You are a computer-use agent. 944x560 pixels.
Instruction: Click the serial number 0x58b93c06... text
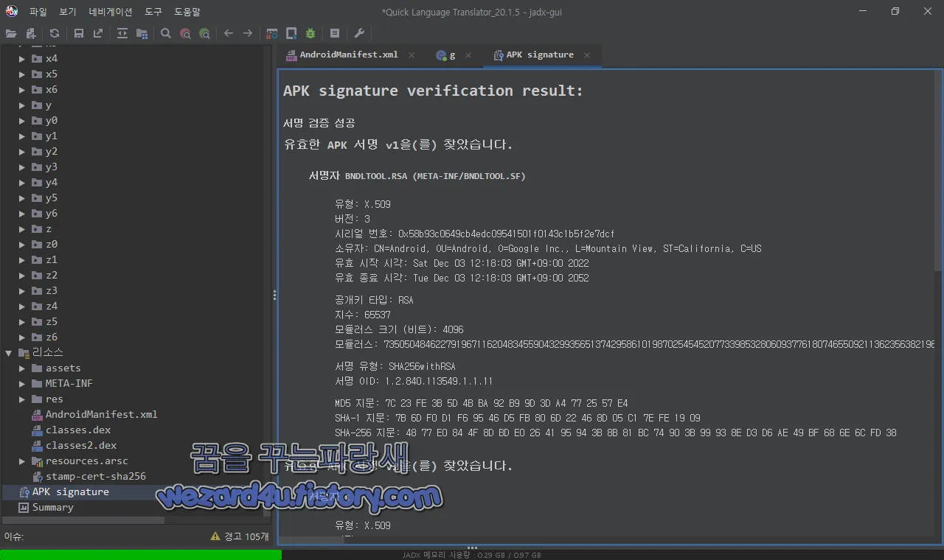(506, 234)
